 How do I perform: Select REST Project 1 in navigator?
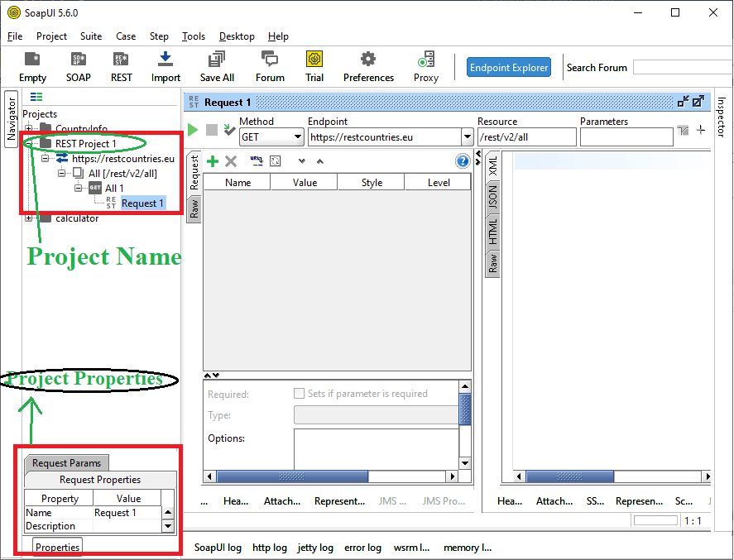tap(85, 144)
